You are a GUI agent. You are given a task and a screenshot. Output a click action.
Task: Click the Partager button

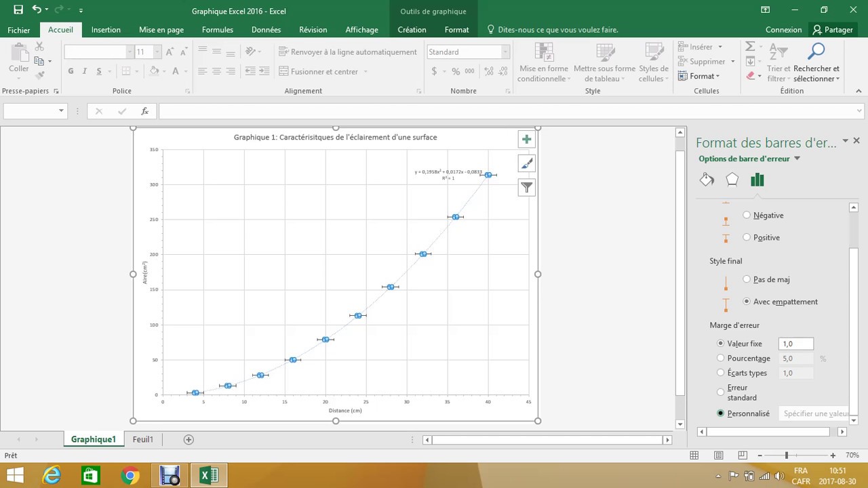point(833,30)
